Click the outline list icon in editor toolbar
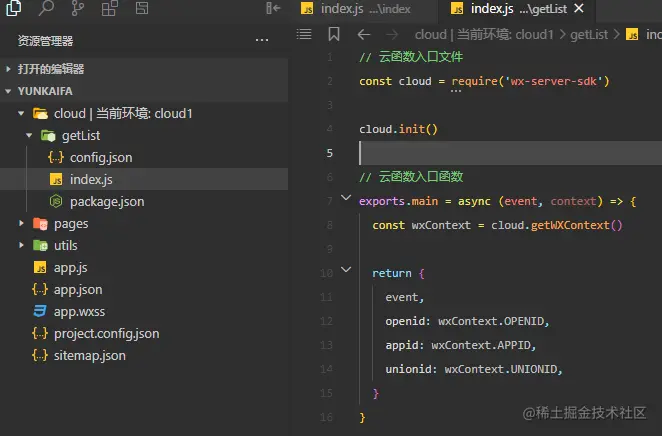 [304, 34]
